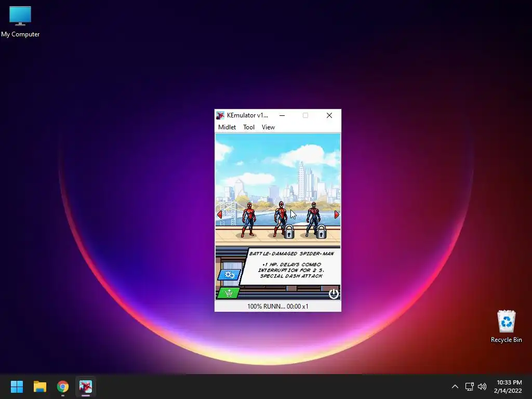Close the KEmulator window
This screenshot has height=399, width=532.
pos(329,115)
